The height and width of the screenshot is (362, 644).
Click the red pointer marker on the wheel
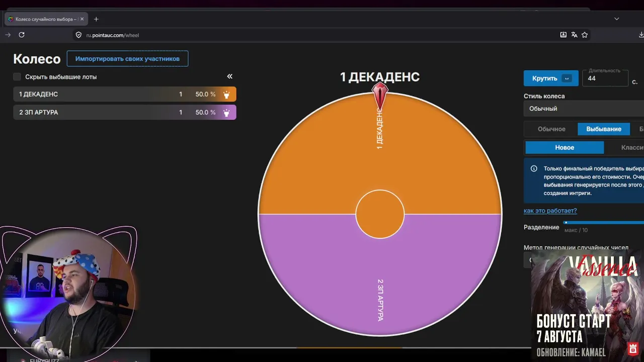[x=380, y=96]
